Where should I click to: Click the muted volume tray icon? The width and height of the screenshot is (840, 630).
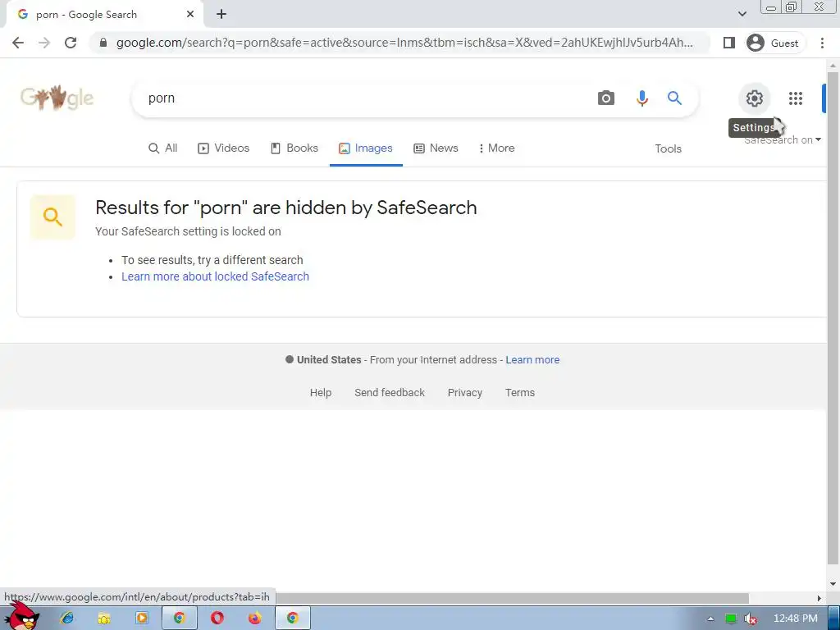pyautogui.click(x=750, y=619)
